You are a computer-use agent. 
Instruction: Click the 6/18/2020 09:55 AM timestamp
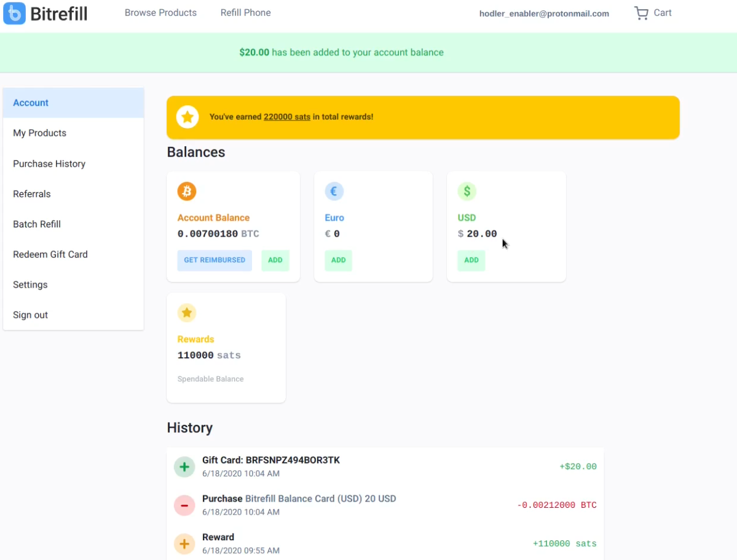[241, 551]
